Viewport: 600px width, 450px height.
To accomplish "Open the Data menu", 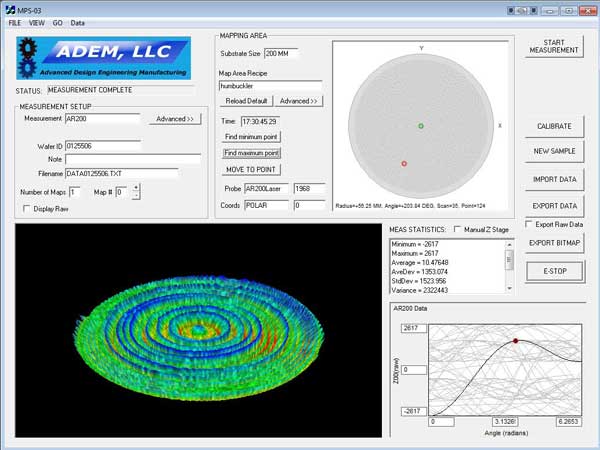I will pos(77,23).
